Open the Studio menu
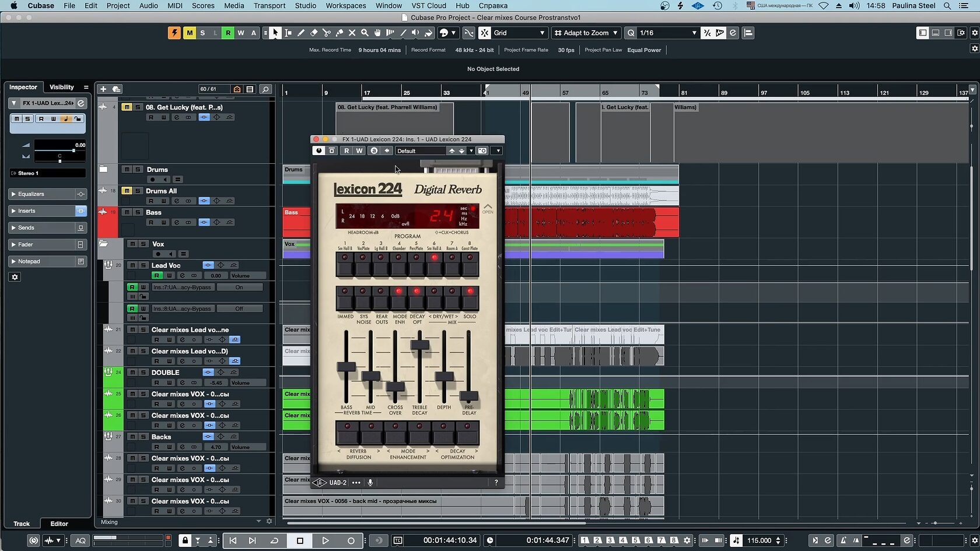 click(x=306, y=5)
